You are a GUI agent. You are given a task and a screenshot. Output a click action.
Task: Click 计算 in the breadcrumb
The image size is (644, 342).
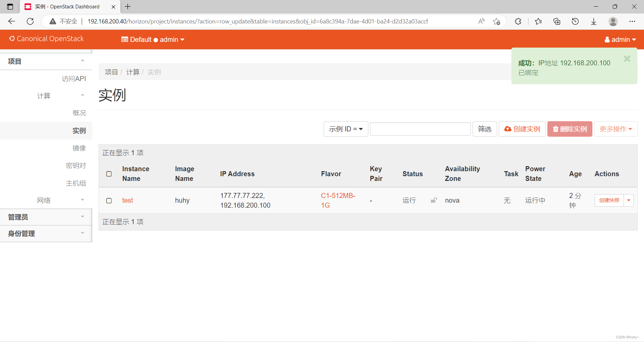133,72
